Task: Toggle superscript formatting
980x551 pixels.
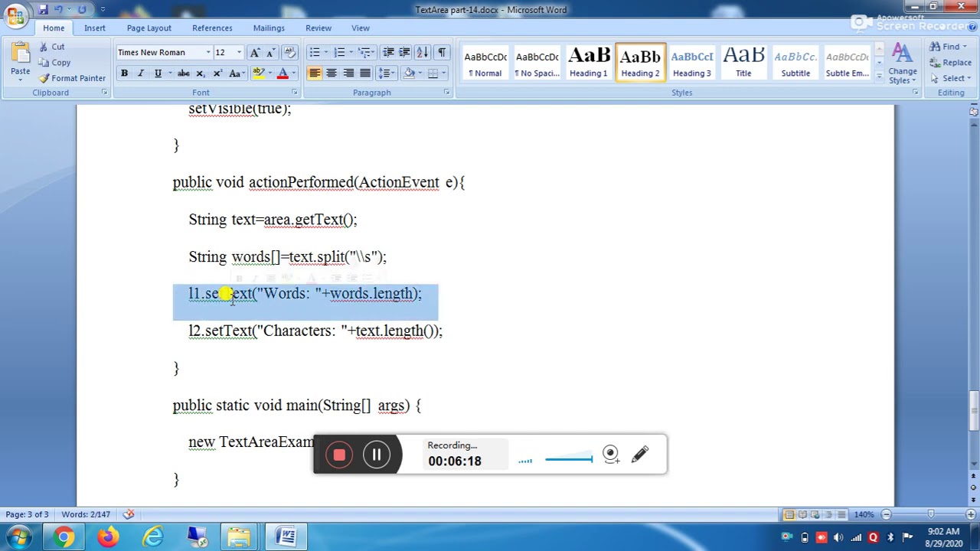Action: click(x=217, y=73)
